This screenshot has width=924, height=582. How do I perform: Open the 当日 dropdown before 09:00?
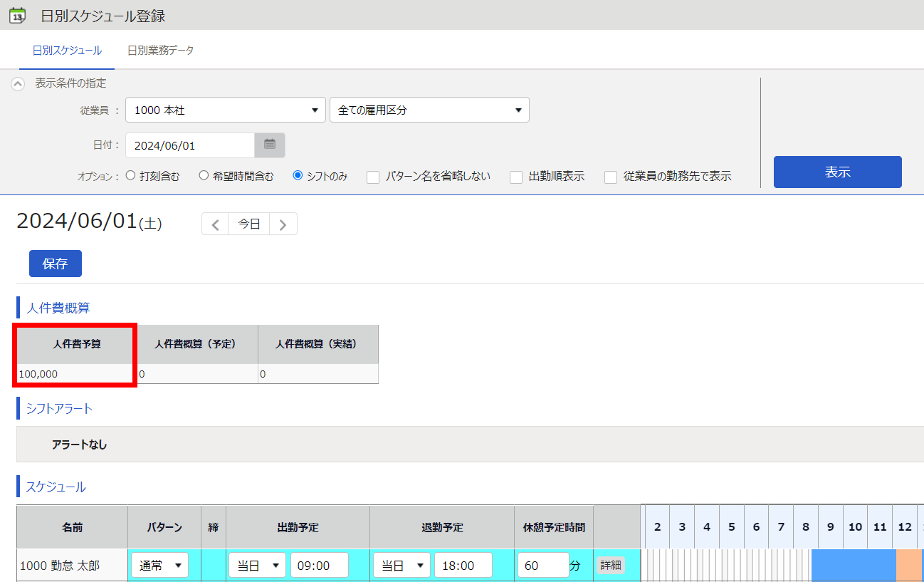pyautogui.click(x=257, y=566)
